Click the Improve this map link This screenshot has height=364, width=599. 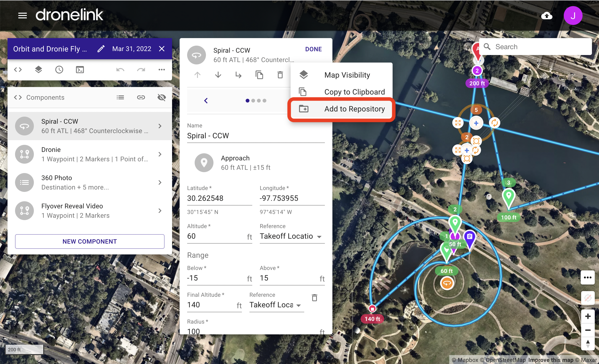coord(551,360)
